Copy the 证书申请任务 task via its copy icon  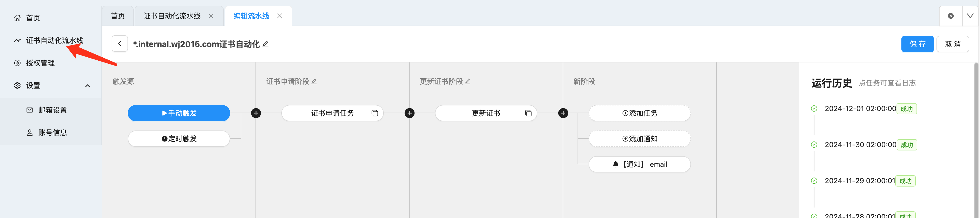pyautogui.click(x=375, y=113)
